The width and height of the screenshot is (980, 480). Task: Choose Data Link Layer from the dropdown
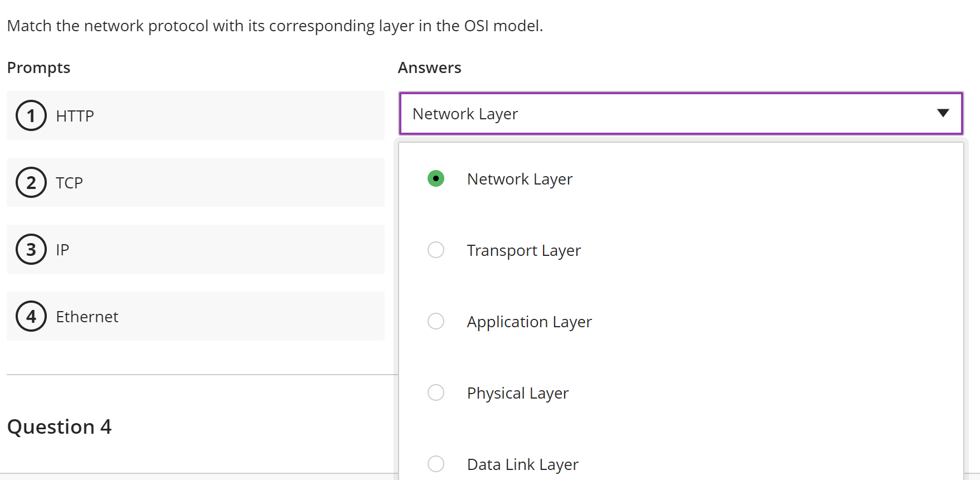click(x=522, y=464)
